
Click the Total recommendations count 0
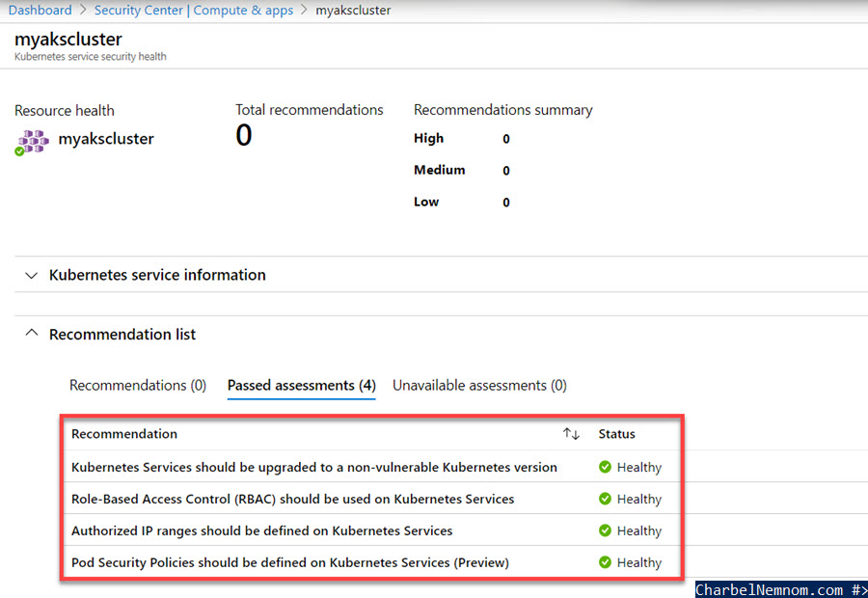tap(244, 135)
